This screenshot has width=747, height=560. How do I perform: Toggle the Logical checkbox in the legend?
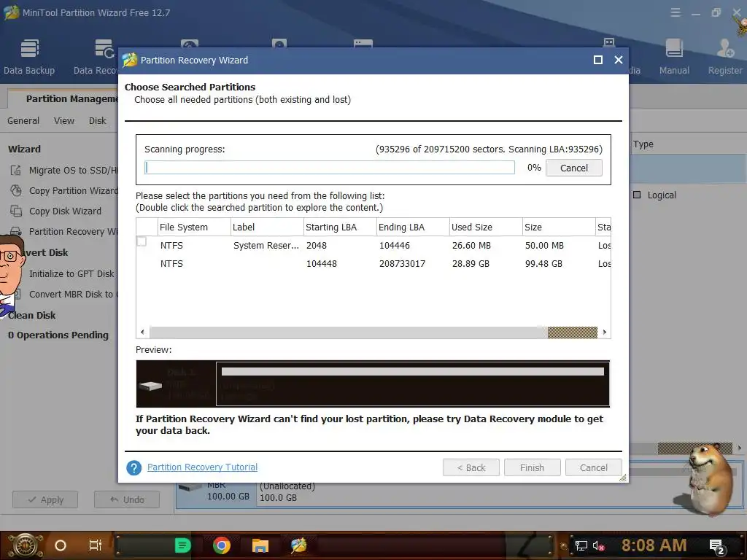637,195
